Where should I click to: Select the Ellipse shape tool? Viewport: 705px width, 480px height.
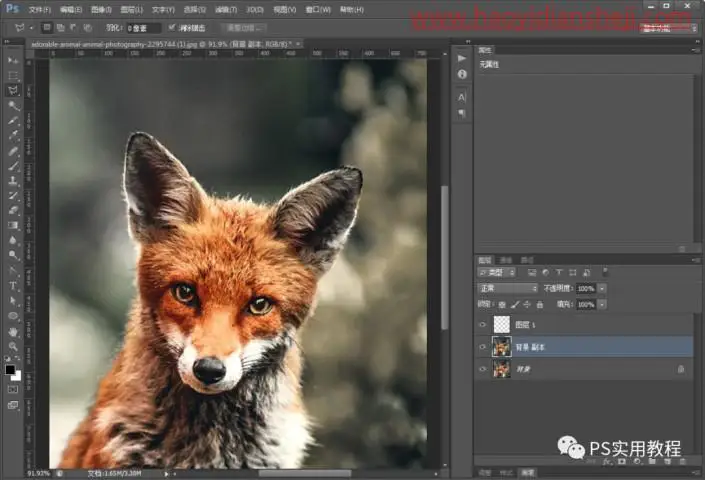click(x=13, y=316)
